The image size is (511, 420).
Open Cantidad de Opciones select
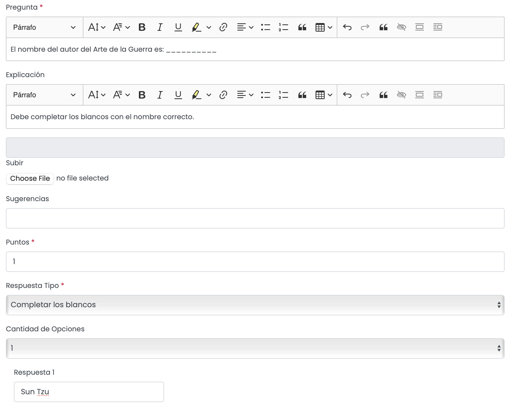click(x=255, y=348)
